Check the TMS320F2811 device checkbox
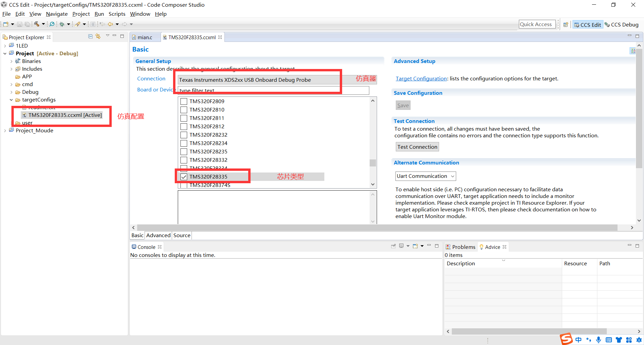Screen dimensions: 644x345 point(184,118)
